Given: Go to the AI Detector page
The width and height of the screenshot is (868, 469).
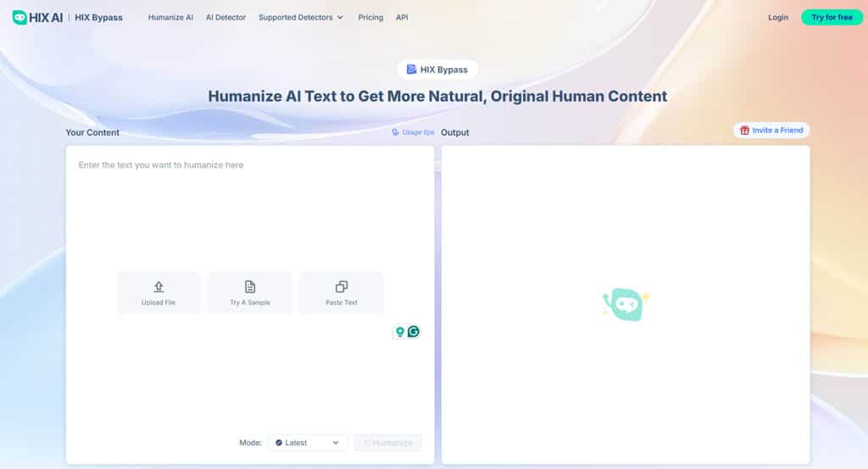Looking at the screenshot, I should click(x=225, y=17).
